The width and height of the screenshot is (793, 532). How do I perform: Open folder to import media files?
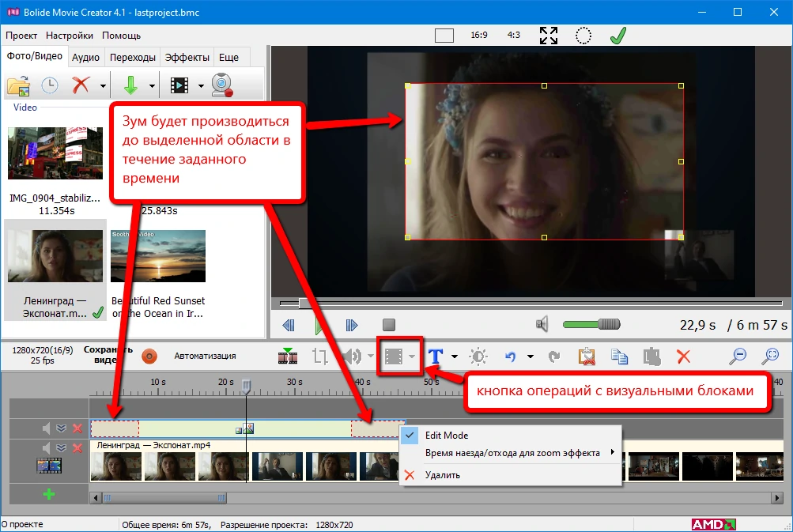point(19,85)
